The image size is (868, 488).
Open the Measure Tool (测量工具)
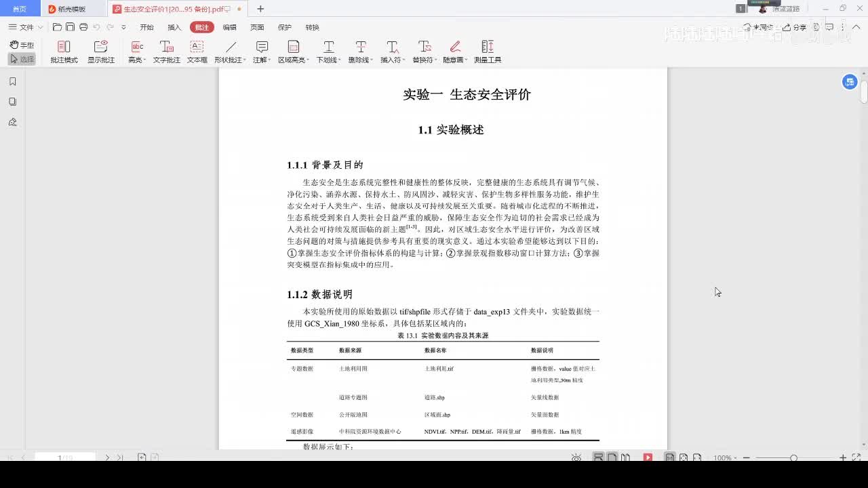[x=488, y=52]
